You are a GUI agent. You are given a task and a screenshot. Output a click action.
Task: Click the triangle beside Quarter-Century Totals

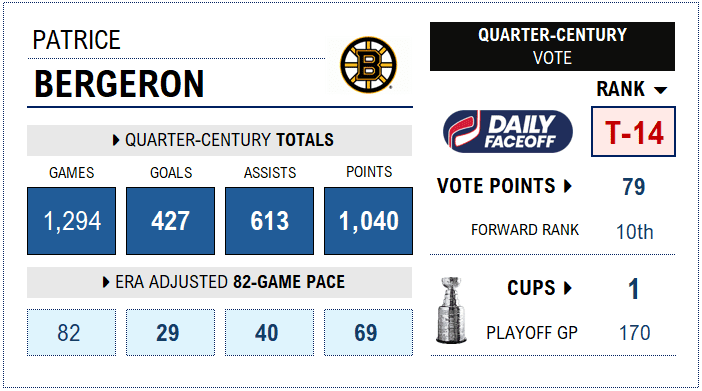(x=116, y=140)
